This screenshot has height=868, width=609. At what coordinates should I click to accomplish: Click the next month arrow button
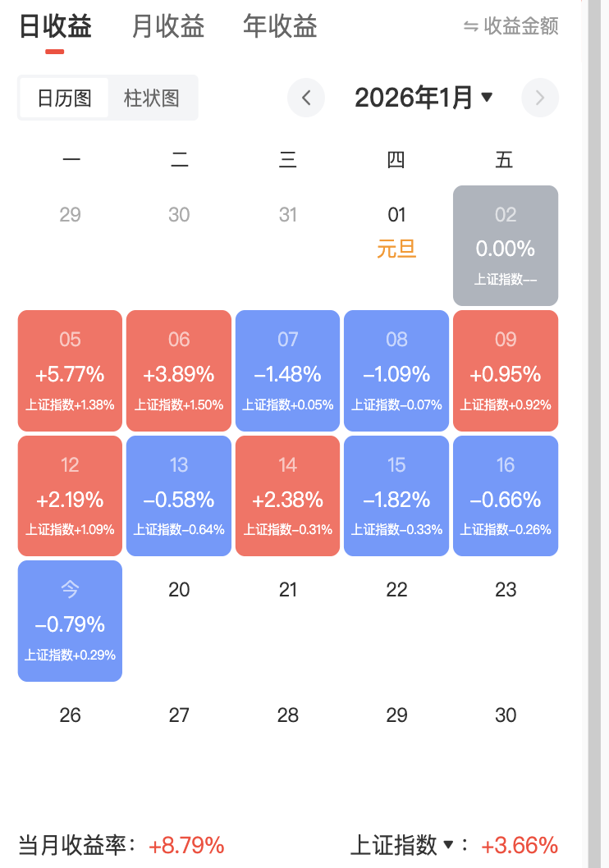539,98
